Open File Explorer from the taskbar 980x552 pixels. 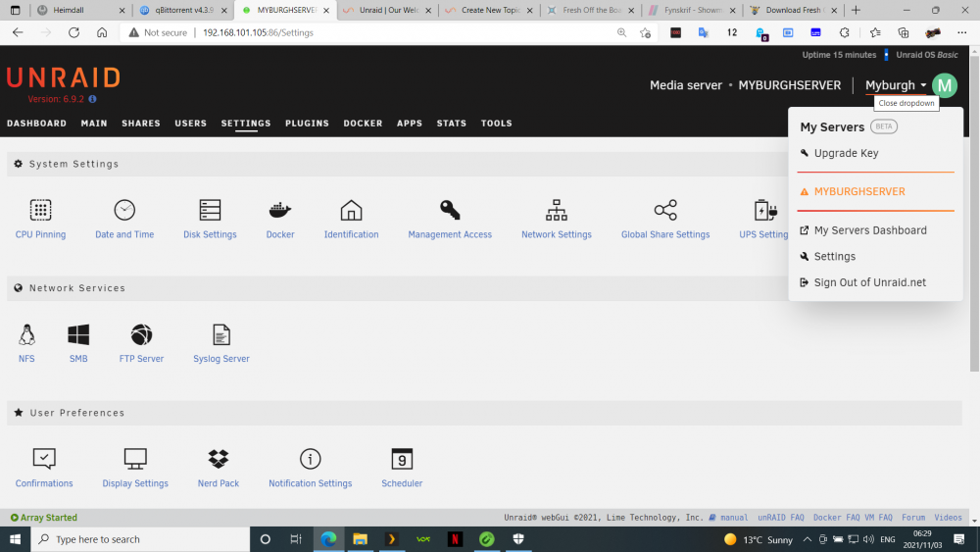click(360, 539)
